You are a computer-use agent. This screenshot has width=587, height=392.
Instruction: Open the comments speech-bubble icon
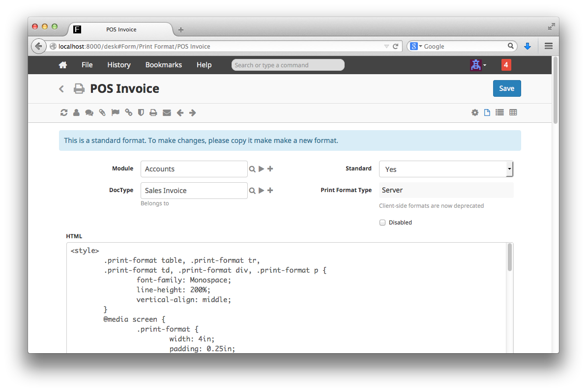(x=89, y=113)
